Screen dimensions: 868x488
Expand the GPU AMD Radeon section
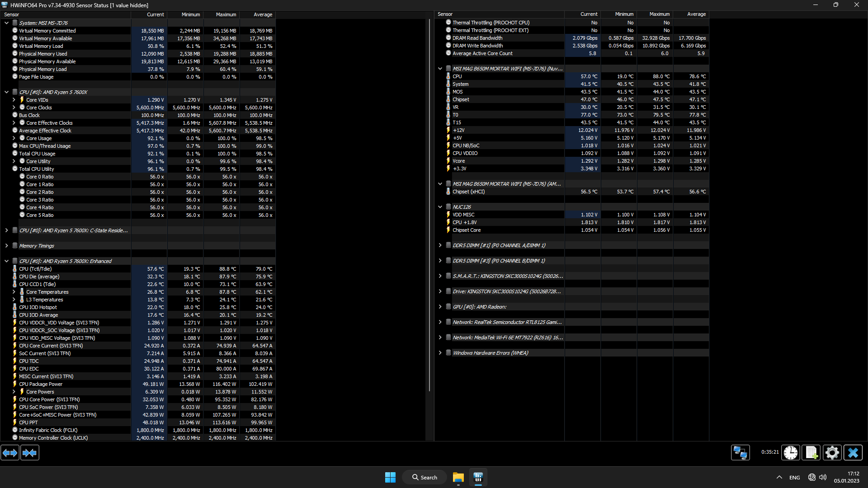point(440,307)
